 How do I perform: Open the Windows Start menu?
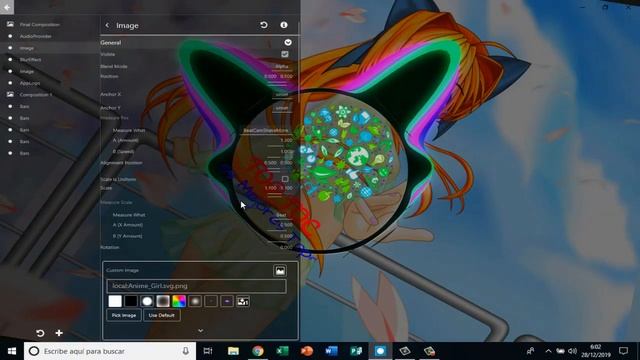point(12,351)
